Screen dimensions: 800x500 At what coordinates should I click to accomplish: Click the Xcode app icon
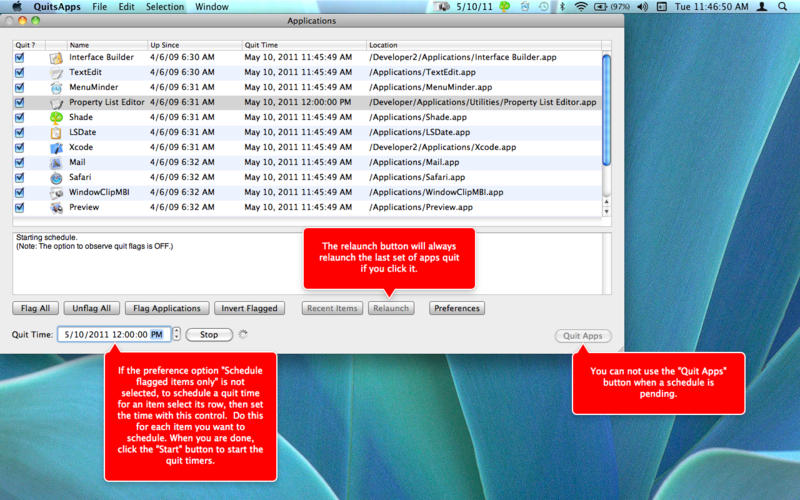[x=56, y=148]
